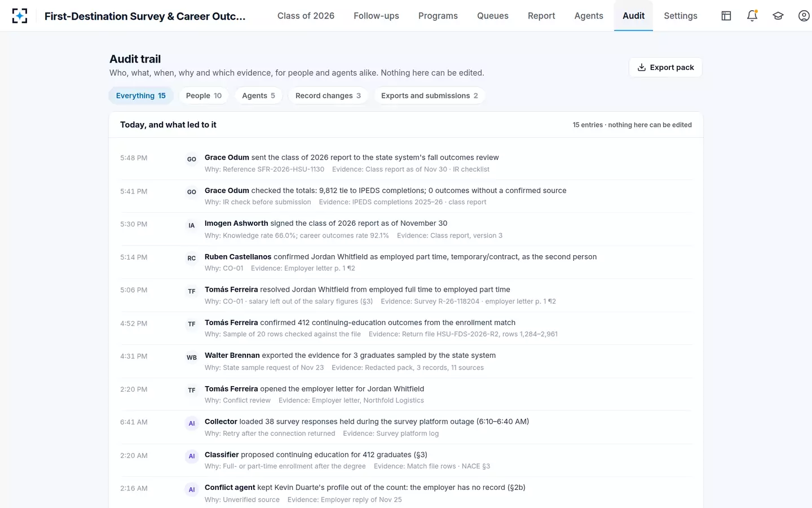Screen dimensions: 812x508
Task: Click Grace Odum's GO avatar at 5:48 PM
Action: tap(192, 159)
